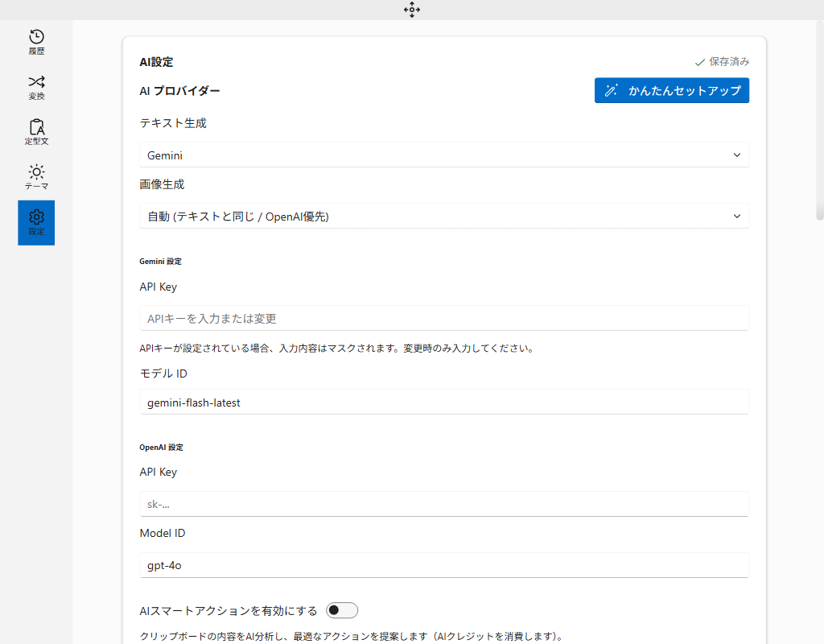
Task: Open the 履歴 panel in the sidebar
Action: (35, 40)
